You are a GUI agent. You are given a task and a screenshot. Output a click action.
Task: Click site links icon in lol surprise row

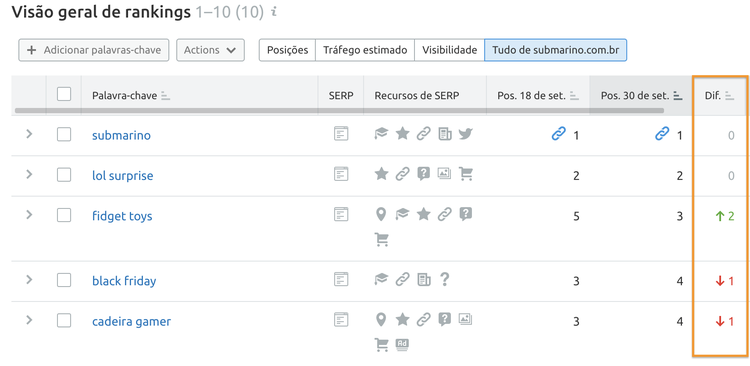402,174
